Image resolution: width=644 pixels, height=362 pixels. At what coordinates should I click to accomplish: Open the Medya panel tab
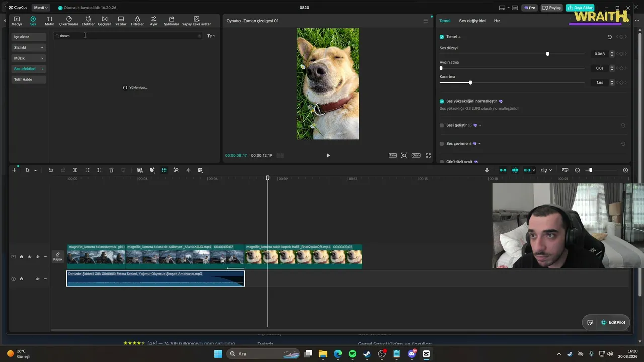(x=17, y=21)
